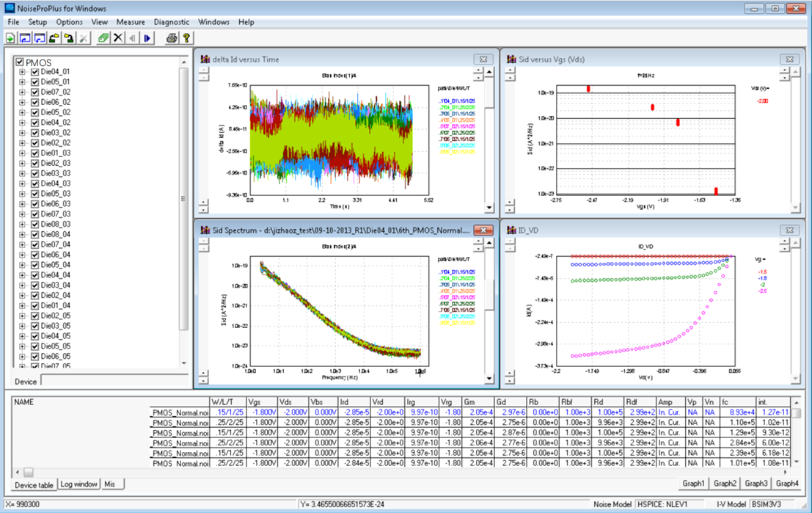Toggle the Die04_01 checkbox
Image resolution: width=812 pixels, height=513 pixels.
(x=34, y=72)
